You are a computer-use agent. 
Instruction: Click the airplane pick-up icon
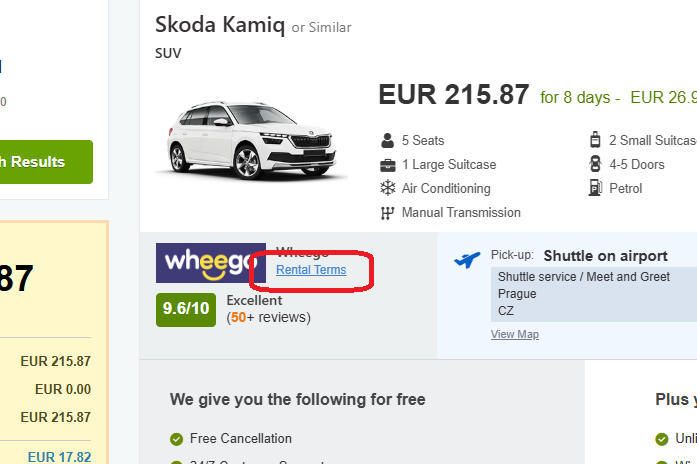tap(467, 260)
